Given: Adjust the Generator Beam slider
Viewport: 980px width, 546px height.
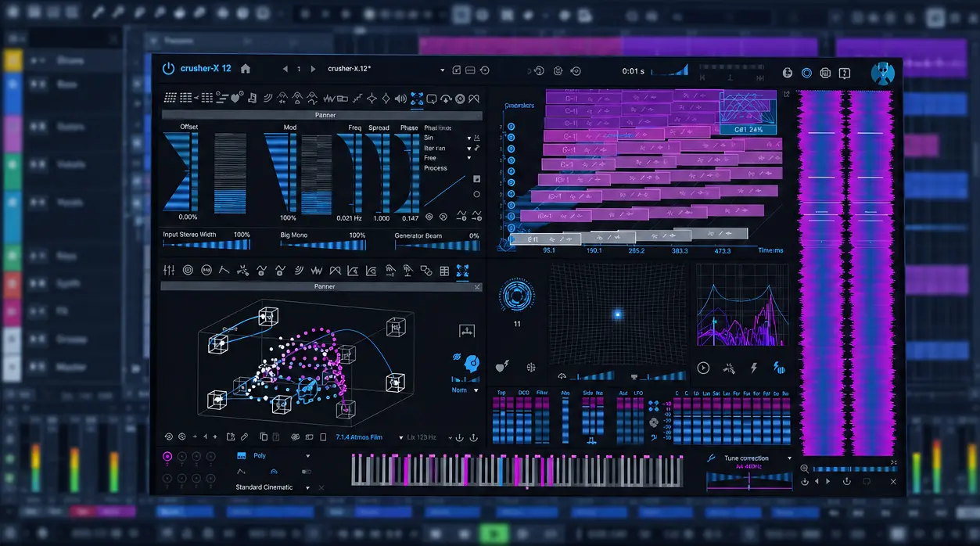Looking at the screenshot, I should pos(436,245).
